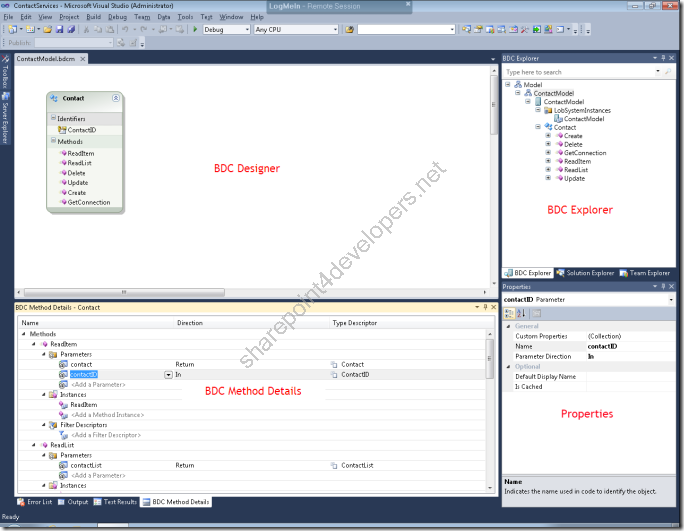Pin the BDC Method Details panel
Screen dimensions: 684x531
click(485, 307)
